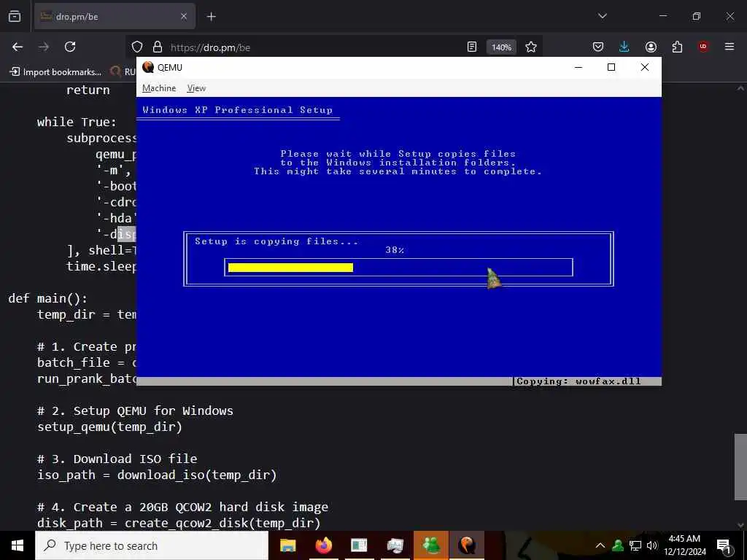The height and width of the screenshot is (560, 747).
Task: Open uBlock Origin extension popup
Action: [x=703, y=47]
